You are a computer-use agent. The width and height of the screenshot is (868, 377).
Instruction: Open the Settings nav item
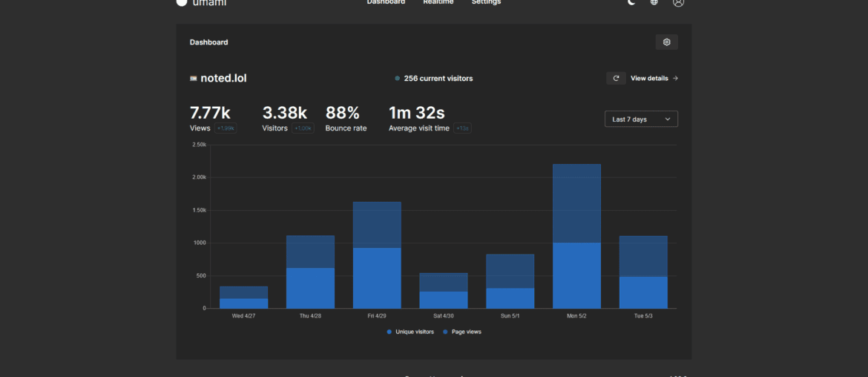click(x=486, y=2)
